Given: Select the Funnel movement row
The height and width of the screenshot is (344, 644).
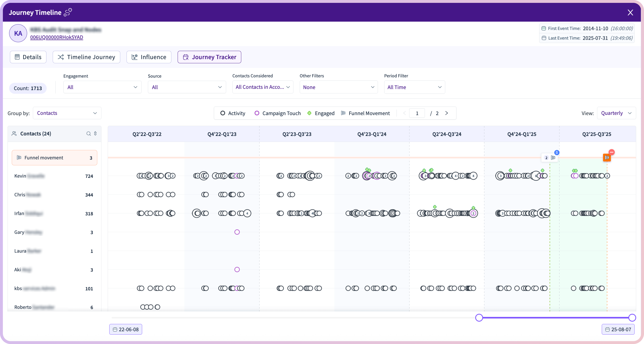Looking at the screenshot, I should [x=54, y=158].
